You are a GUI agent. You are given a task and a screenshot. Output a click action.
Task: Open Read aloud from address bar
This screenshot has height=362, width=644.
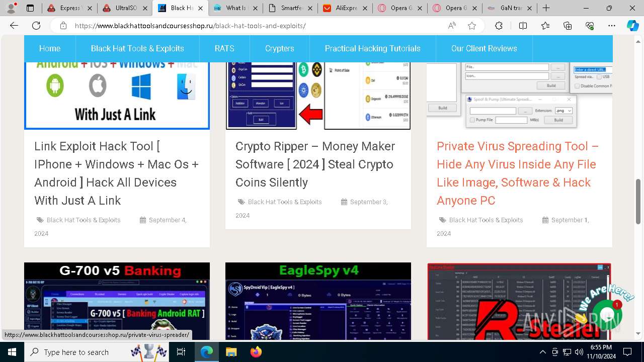452,26
